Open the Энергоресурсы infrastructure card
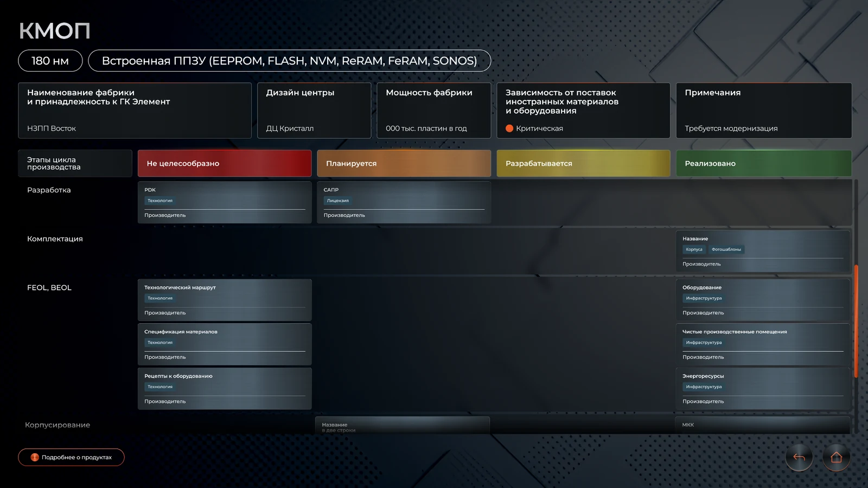 (x=763, y=388)
